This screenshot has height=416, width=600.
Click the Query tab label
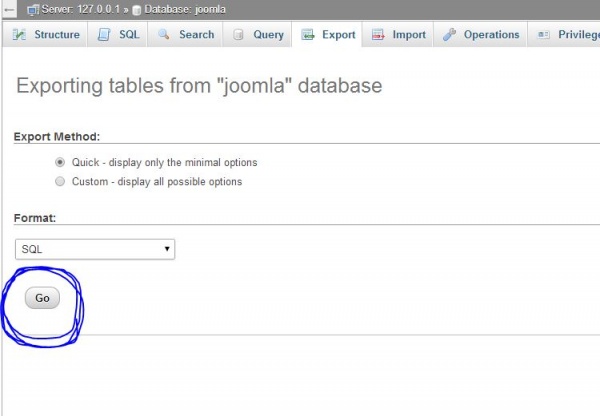click(x=268, y=35)
